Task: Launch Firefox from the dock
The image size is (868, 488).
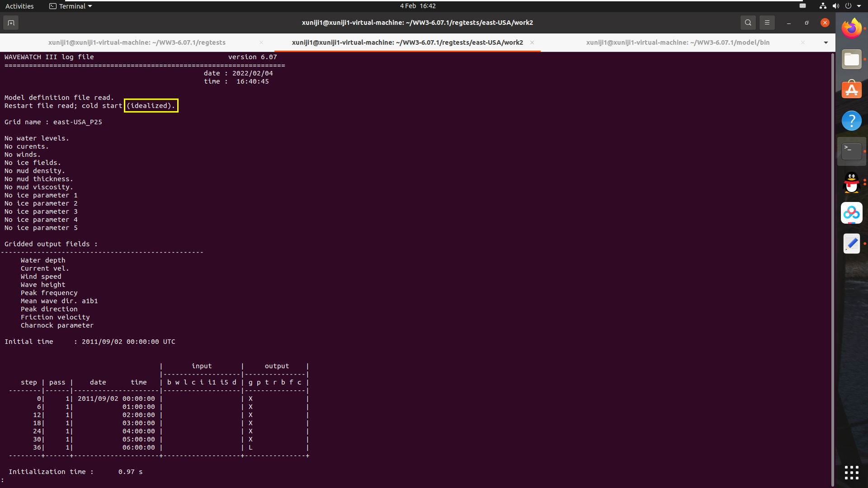Action: [852, 28]
